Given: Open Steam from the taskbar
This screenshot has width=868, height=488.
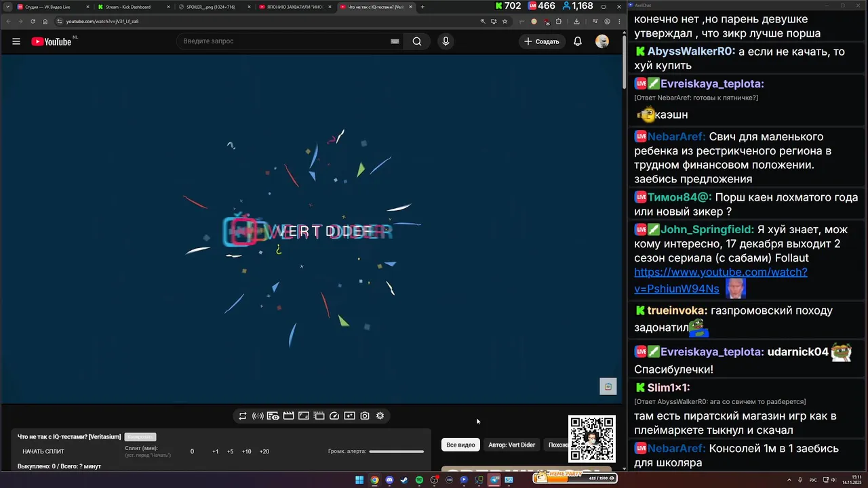Looking at the screenshot, I should pyautogui.click(x=404, y=480).
